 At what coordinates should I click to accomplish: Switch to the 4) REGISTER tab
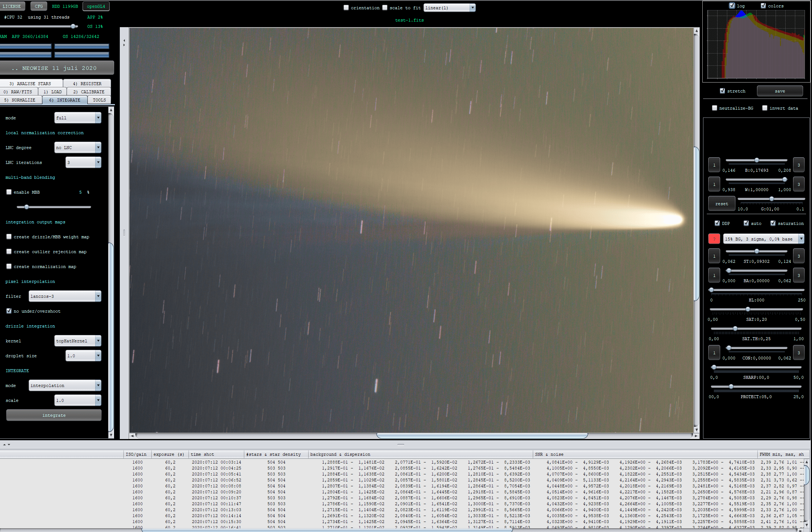(87, 84)
